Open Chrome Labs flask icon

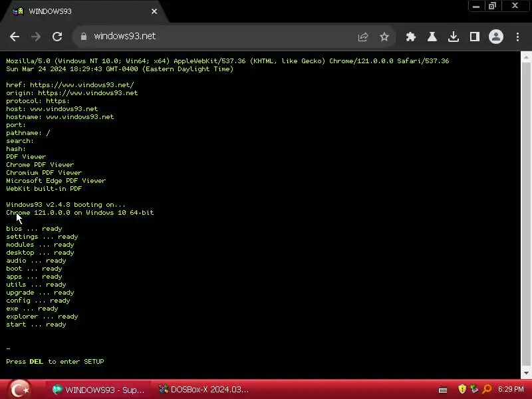(432, 37)
